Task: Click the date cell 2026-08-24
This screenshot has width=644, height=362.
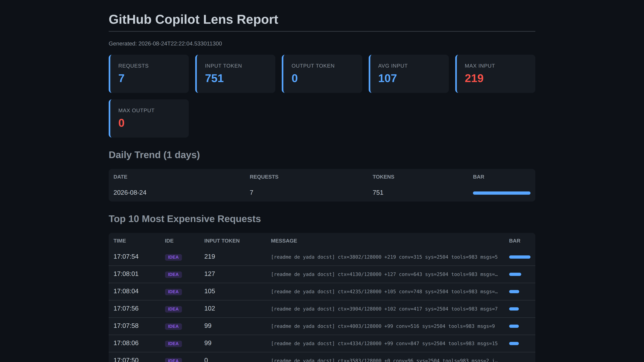Action: tap(130, 193)
